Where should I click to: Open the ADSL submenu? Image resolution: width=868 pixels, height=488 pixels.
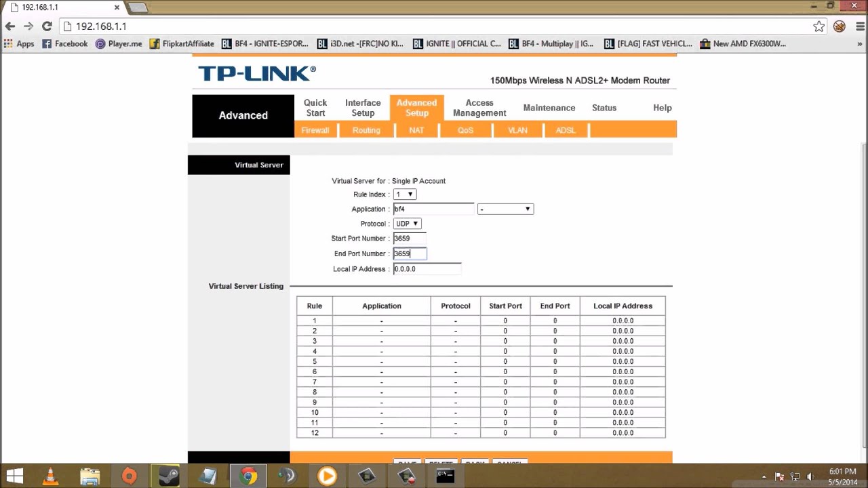click(566, 130)
